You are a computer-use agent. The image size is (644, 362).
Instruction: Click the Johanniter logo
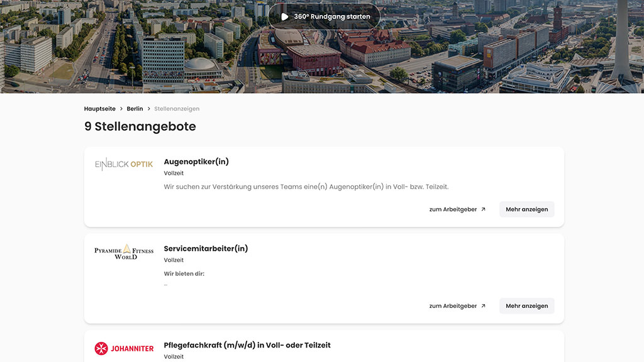pyautogui.click(x=124, y=348)
